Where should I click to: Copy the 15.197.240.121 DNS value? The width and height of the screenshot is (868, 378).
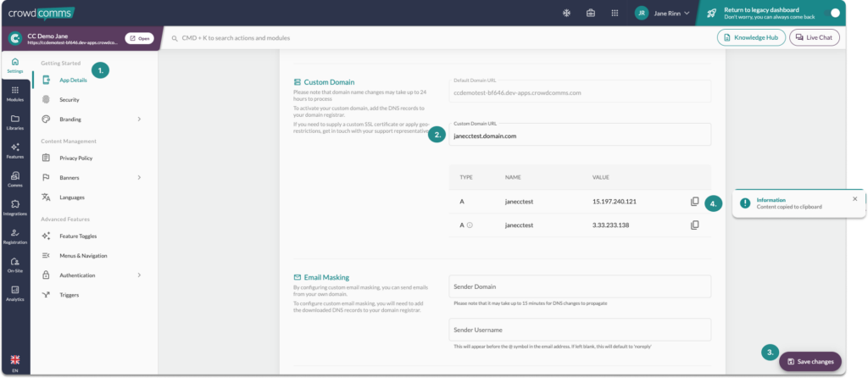coord(694,202)
